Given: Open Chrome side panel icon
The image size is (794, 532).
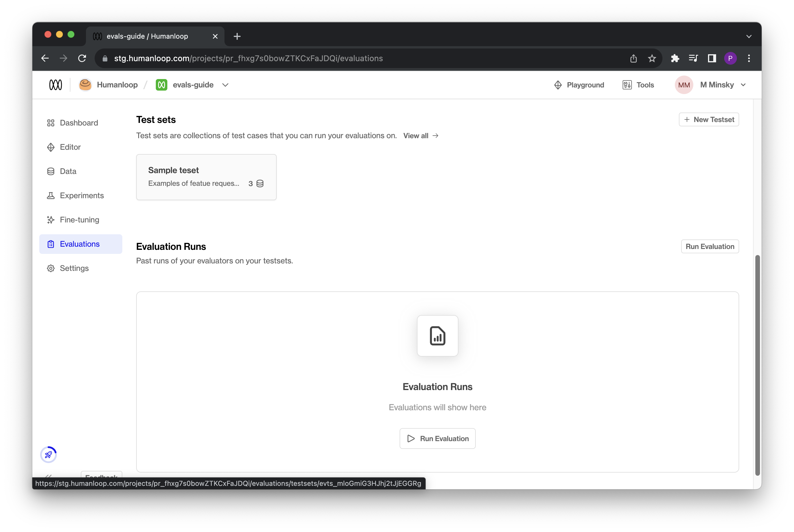Looking at the screenshot, I should pos(712,58).
